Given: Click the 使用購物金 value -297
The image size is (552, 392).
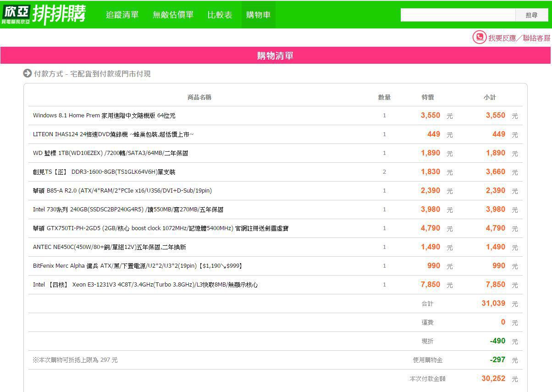Looking at the screenshot, I should [x=497, y=360].
